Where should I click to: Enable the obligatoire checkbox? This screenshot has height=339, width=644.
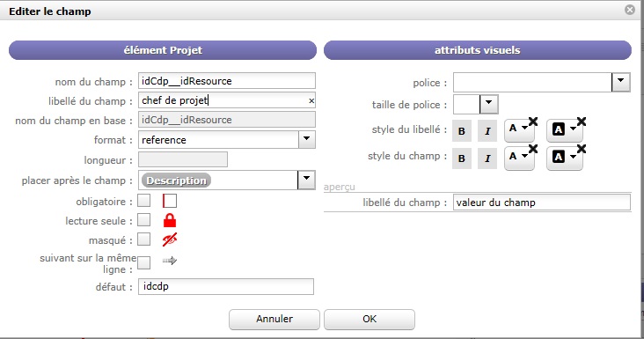pyautogui.click(x=143, y=201)
